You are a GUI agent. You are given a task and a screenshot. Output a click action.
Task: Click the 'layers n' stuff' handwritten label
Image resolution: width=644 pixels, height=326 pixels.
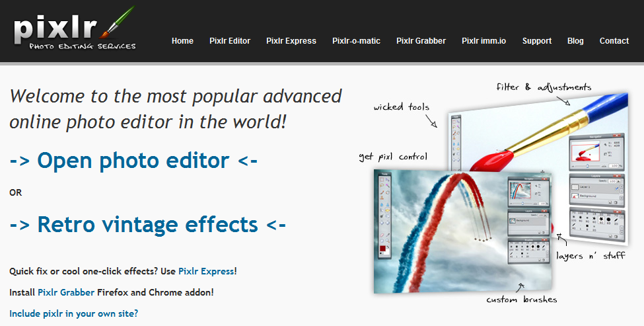click(x=590, y=256)
